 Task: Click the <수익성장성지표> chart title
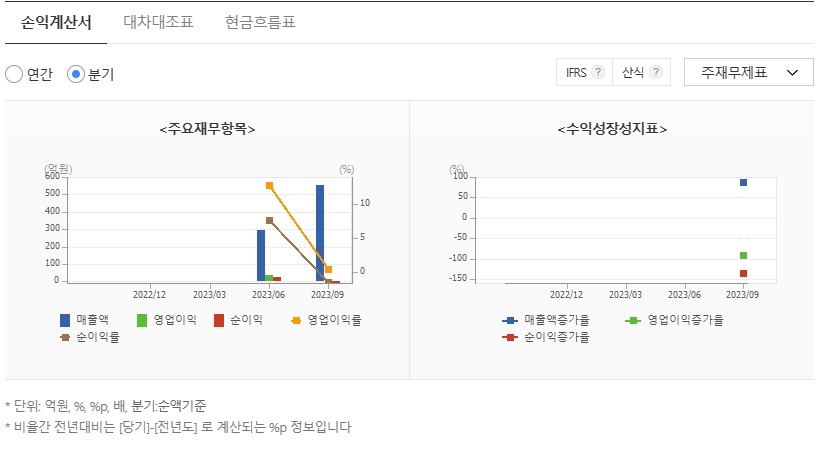click(x=612, y=129)
